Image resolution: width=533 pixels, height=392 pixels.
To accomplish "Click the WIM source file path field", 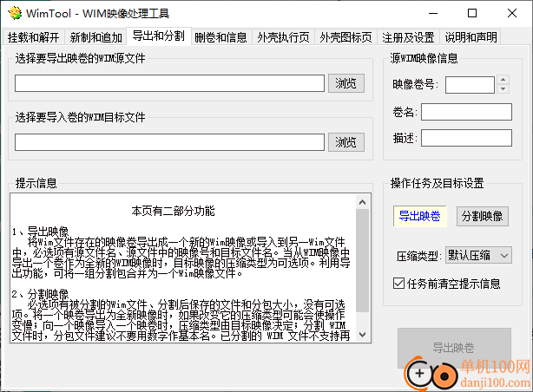I will 169,83.
